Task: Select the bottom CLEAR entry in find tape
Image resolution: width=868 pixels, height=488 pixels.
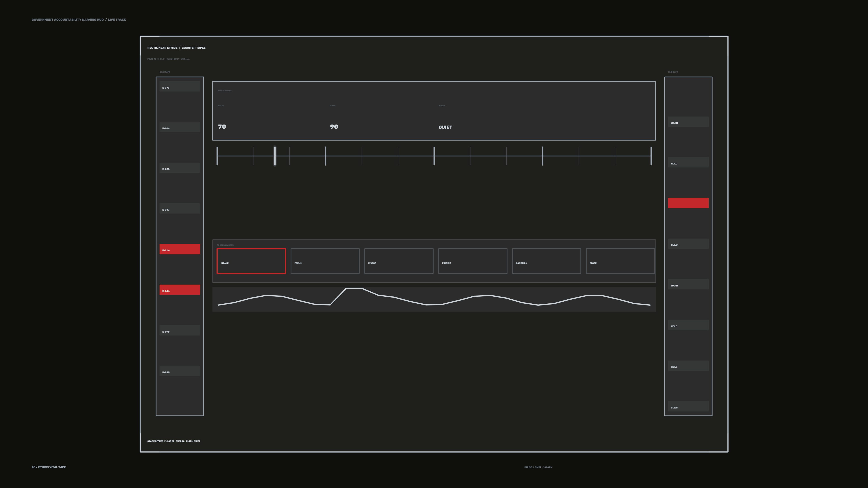Action: pos(688,406)
